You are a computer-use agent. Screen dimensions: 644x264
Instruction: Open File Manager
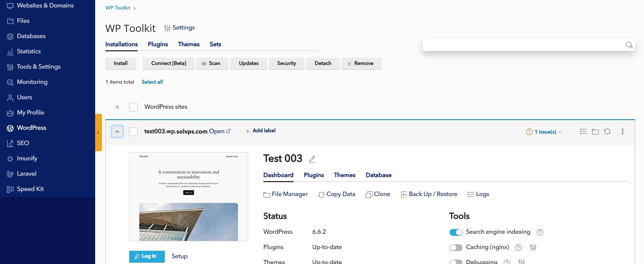tap(285, 194)
